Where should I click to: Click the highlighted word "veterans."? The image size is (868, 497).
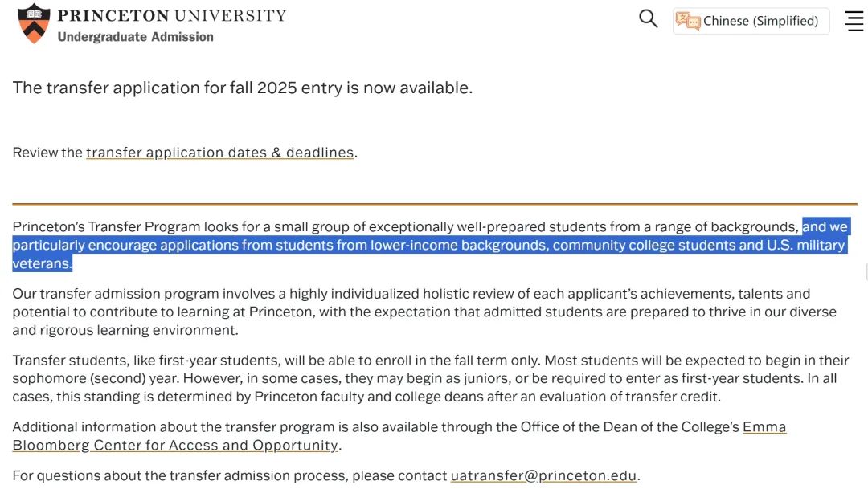(x=42, y=263)
